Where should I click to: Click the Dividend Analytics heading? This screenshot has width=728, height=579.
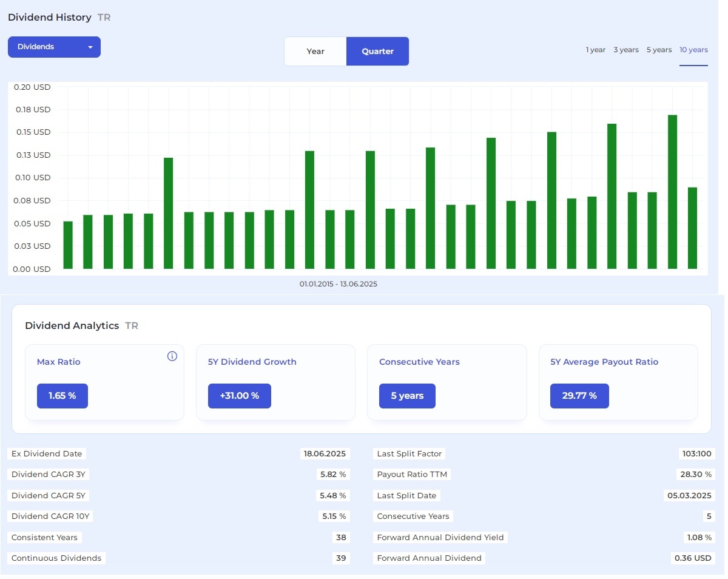pyautogui.click(x=72, y=326)
